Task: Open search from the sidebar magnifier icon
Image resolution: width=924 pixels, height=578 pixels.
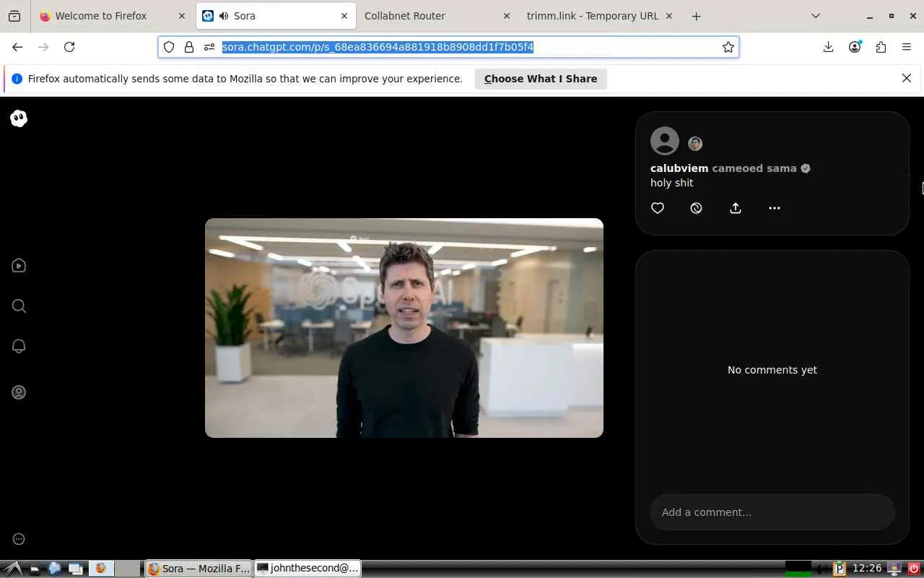Action: pyautogui.click(x=19, y=306)
